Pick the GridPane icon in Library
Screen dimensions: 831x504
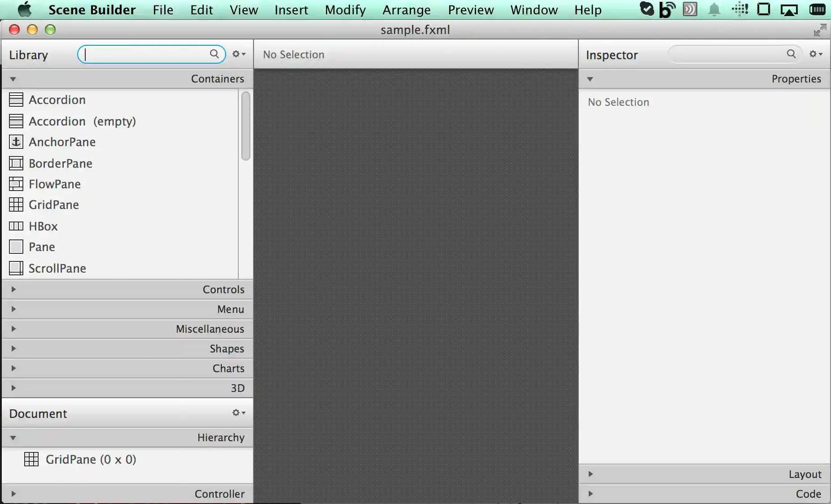coord(16,204)
